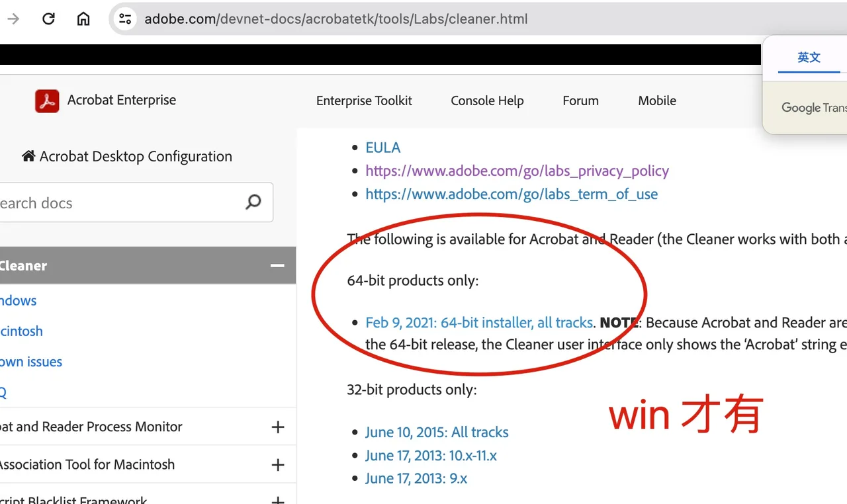Open June 10, 2015 All tracks link
This screenshot has width=847, height=504.
[437, 433]
